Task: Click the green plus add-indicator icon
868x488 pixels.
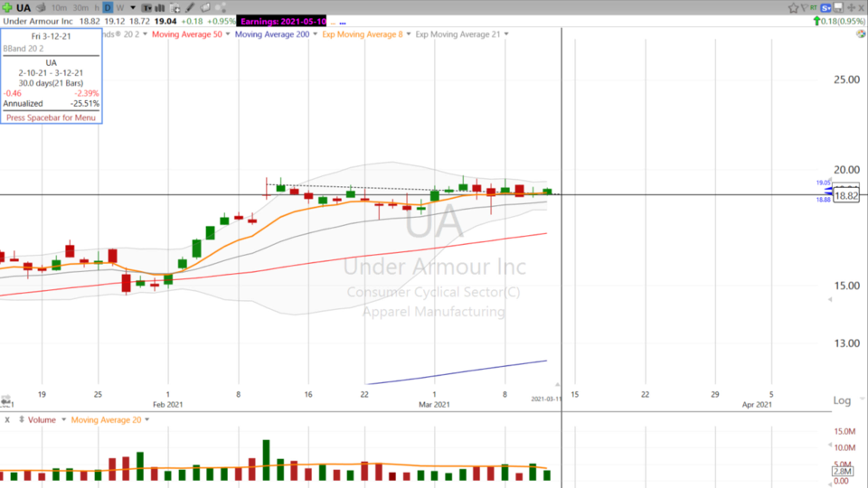Action: point(7,8)
